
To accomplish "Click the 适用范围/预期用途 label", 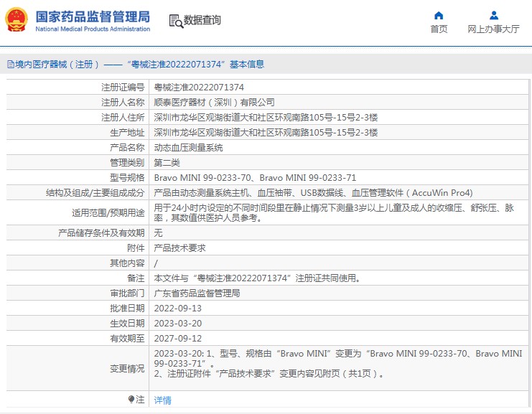I will (x=108, y=213).
